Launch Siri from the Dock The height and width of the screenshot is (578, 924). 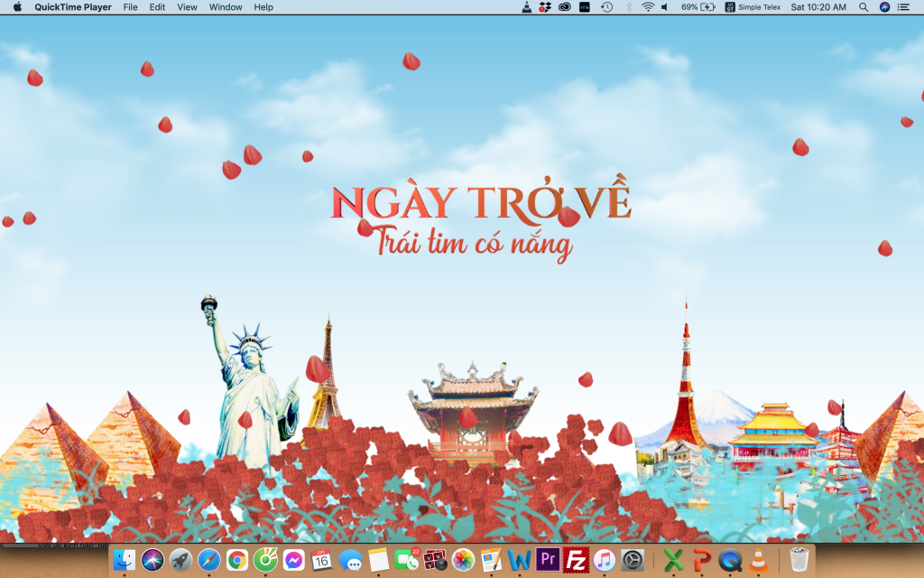[152, 560]
